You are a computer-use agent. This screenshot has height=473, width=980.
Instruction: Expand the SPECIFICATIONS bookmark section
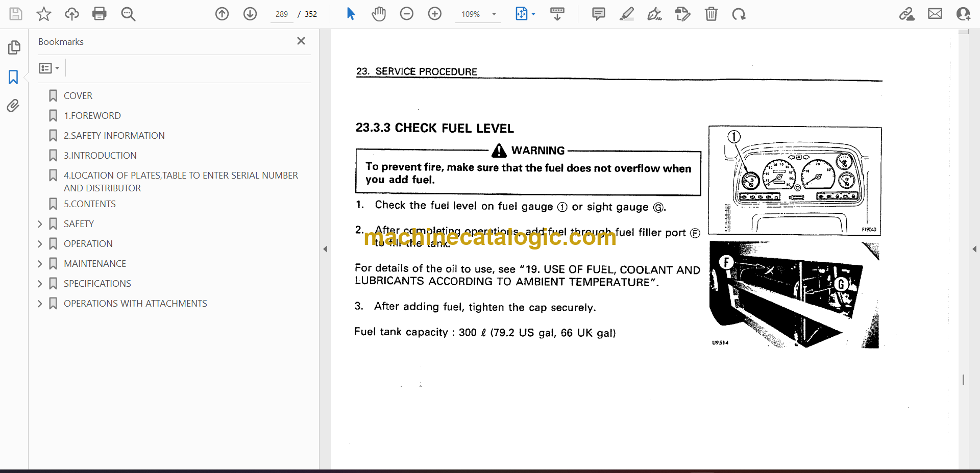tap(40, 283)
